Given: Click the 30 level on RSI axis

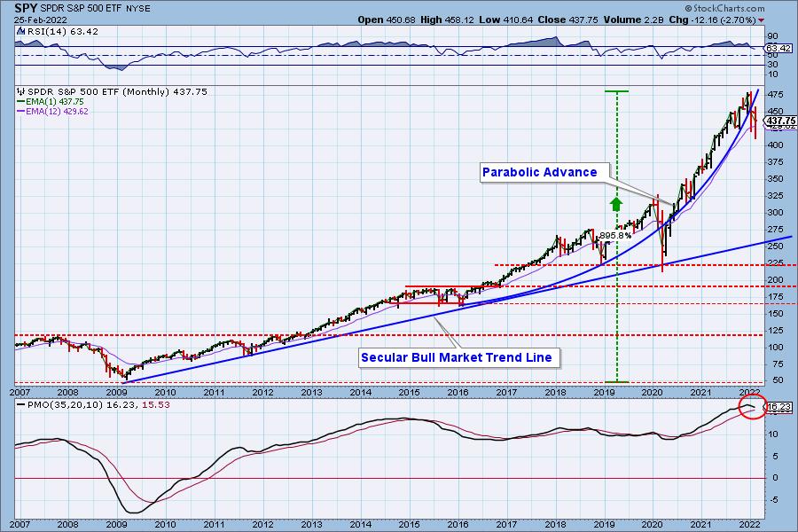Looking at the screenshot, I should pyautogui.click(x=772, y=65).
